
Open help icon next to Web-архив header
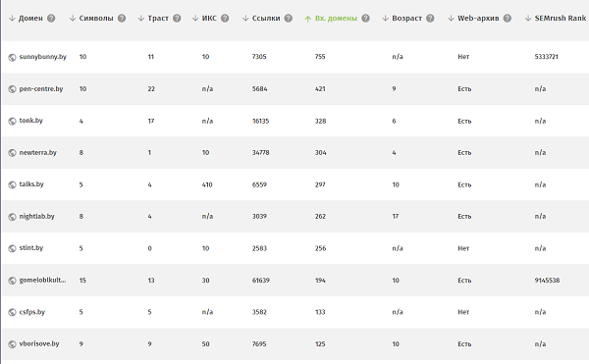coord(508,18)
